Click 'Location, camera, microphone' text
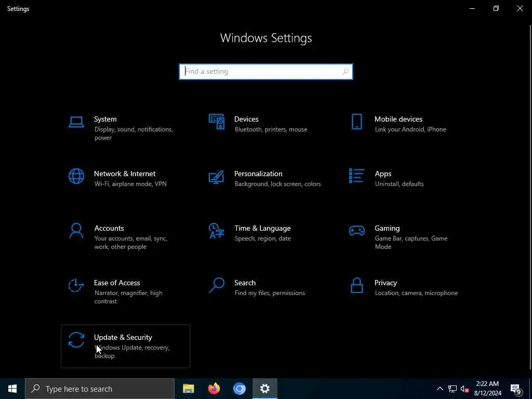Screen dimensions: 532x399 [416, 293]
